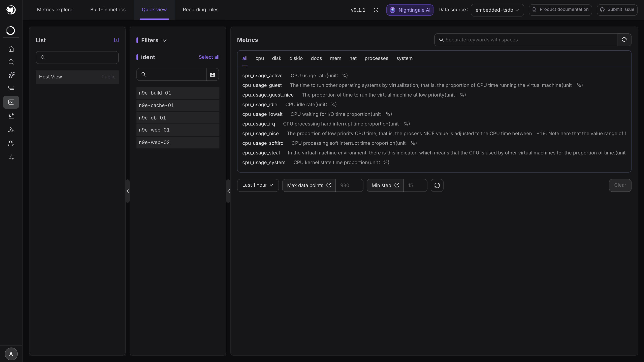This screenshot has height=362, width=644.
Task: Refresh the metrics list beside the keyword search
Action: pos(624,40)
